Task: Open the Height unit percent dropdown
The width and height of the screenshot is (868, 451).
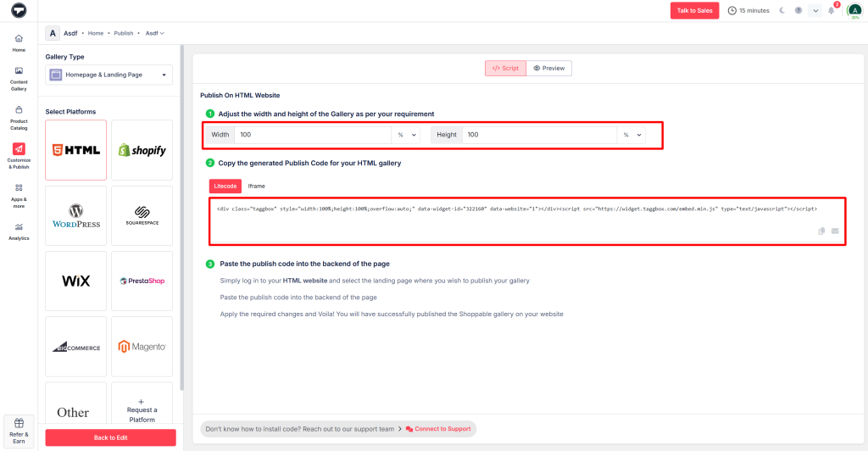Action: pyautogui.click(x=632, y=135)
